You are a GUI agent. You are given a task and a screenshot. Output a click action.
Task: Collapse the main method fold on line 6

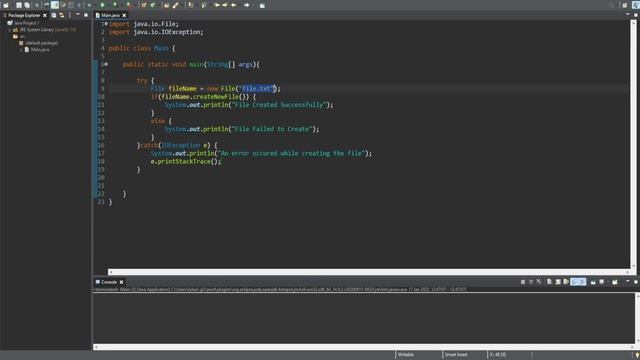click(x=106, y=64)
